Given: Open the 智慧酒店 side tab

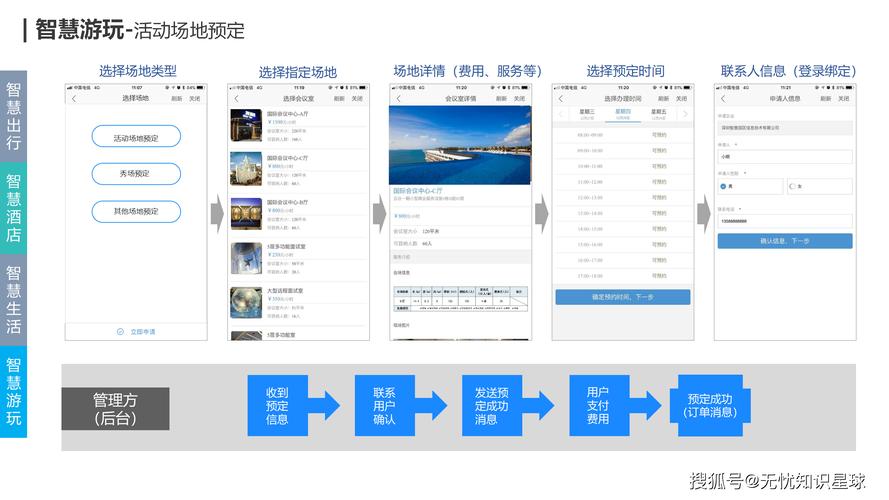Looking at the screenshot, I should pos(13,208).
